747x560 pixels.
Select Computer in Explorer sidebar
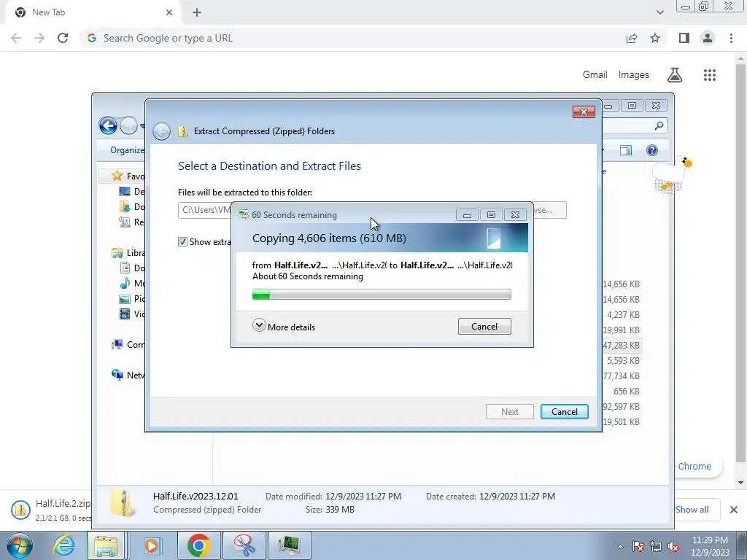[x=128, y=345]
